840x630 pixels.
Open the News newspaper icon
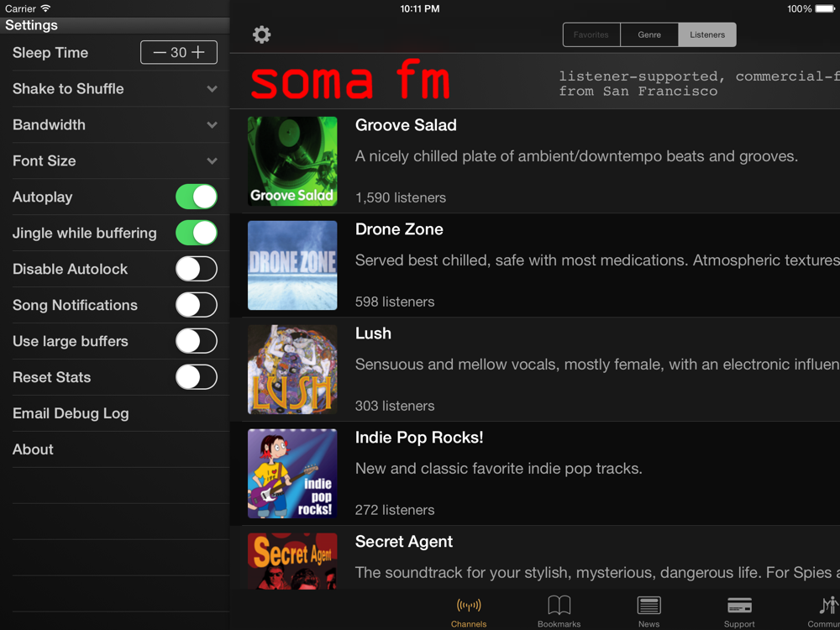pyautogui.click(x=648, y=606)
